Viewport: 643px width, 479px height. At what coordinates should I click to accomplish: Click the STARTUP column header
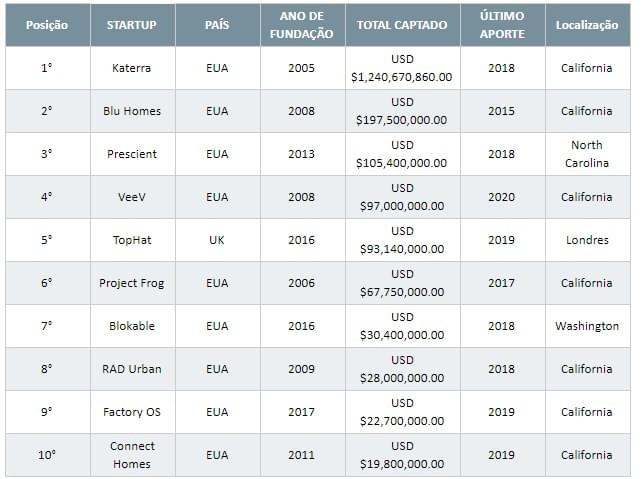click(x=132, y=25)
